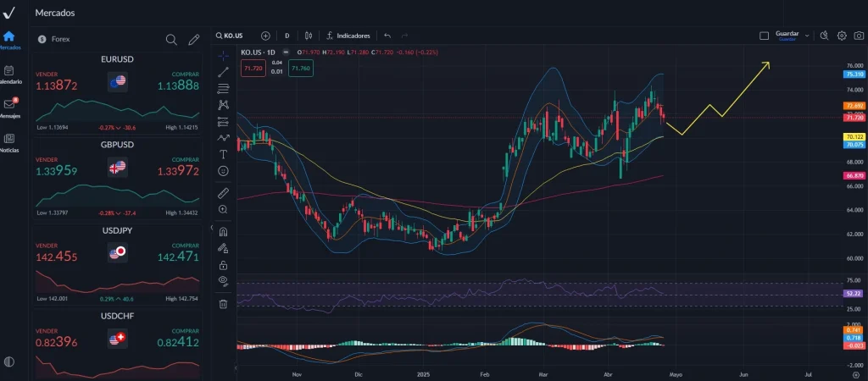This screenshot has width=868, height=381.
Task: Collapse the left panel arrow handle
Action: click(x=211, y=228)
